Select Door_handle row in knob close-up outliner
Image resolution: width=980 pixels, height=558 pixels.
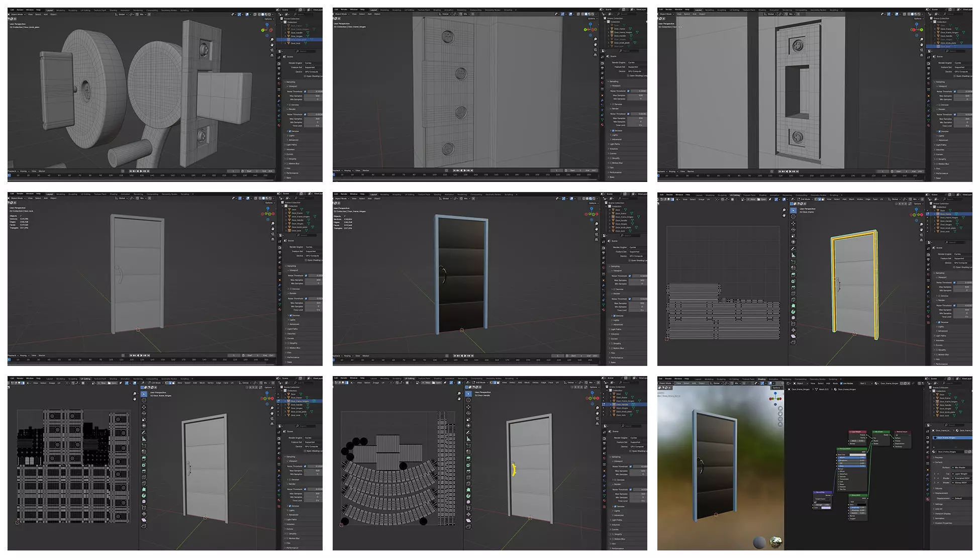tap(297, 33)
